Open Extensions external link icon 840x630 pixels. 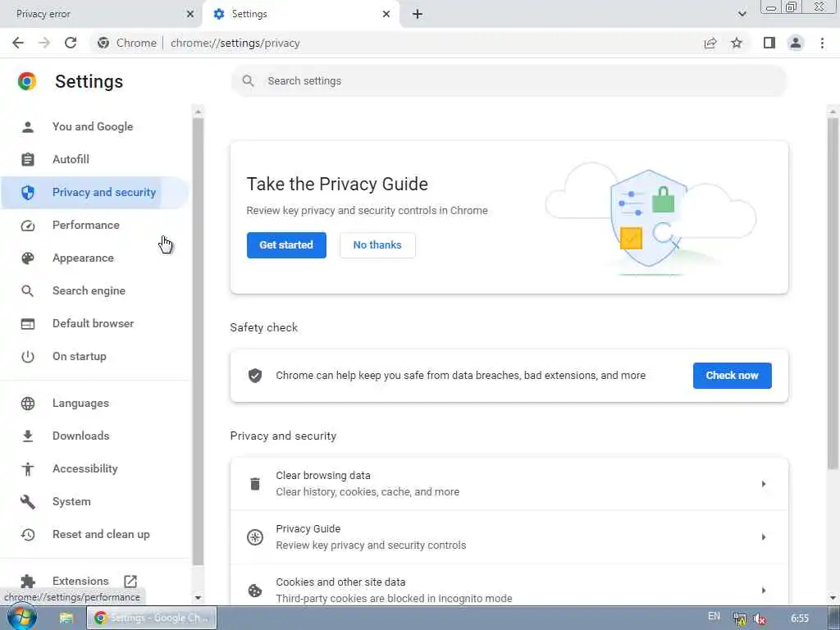pyautogui.click(x=130, y=582)
